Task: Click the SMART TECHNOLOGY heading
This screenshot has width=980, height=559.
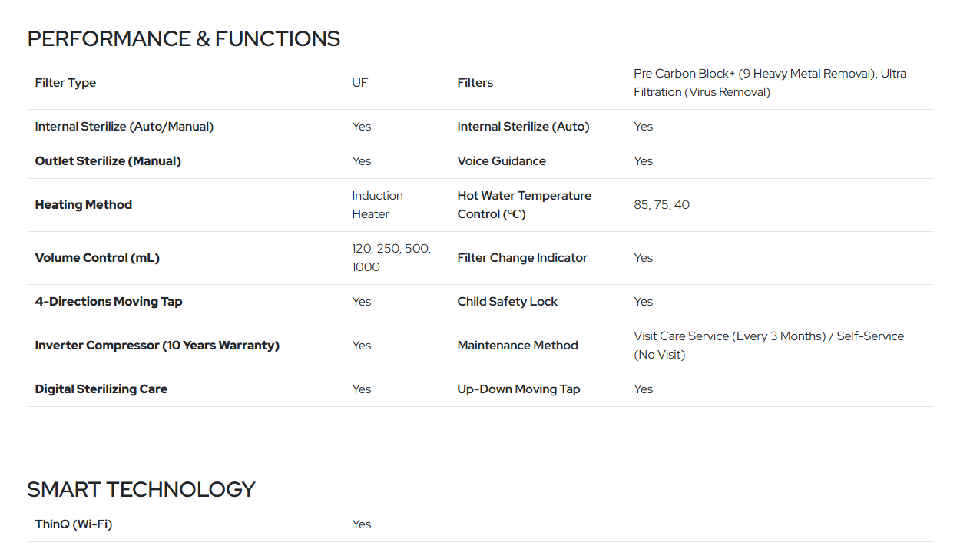Action: [x=141, y=490]
